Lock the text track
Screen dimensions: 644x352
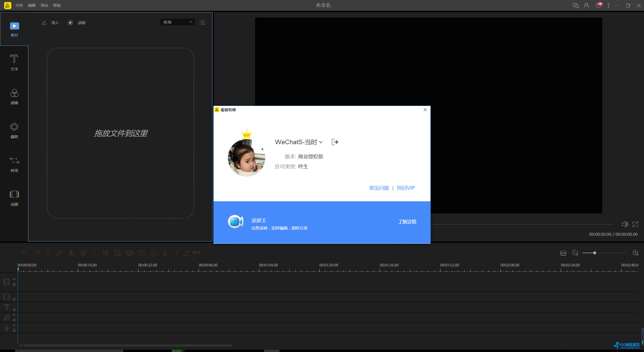coord(14,309)
